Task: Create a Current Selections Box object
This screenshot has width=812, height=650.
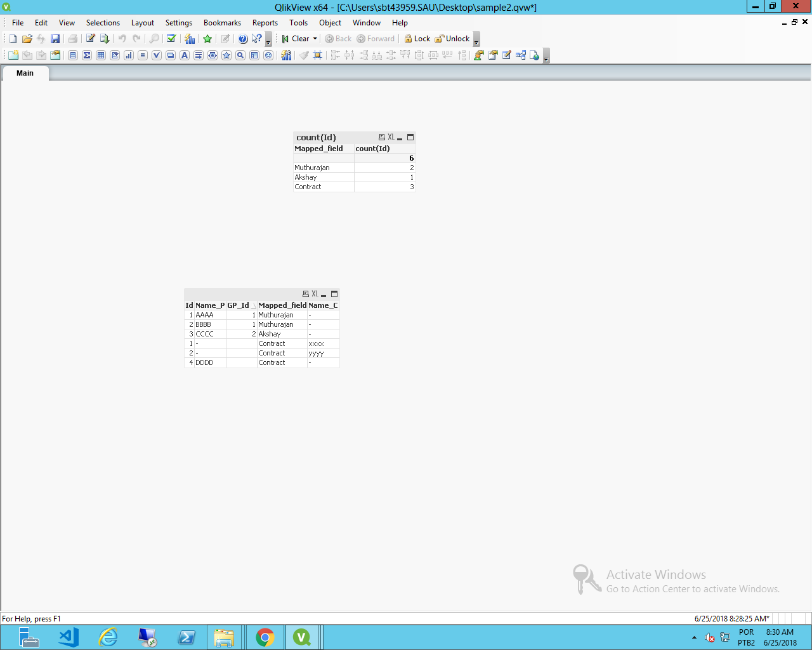Action: click(157, 55)
